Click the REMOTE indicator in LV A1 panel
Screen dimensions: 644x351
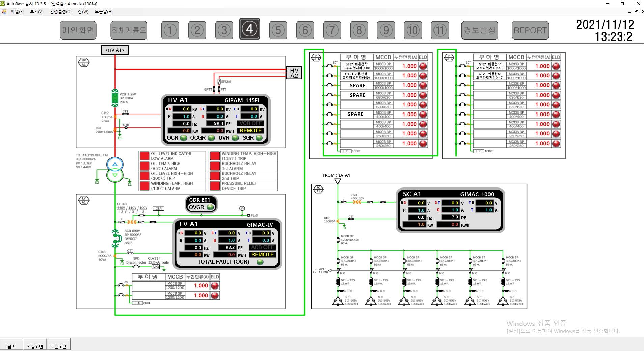click(x=262, y=255)
